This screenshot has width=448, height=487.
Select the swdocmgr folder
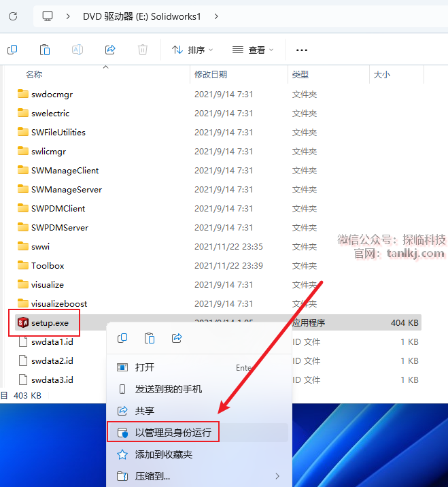[45, 94]
